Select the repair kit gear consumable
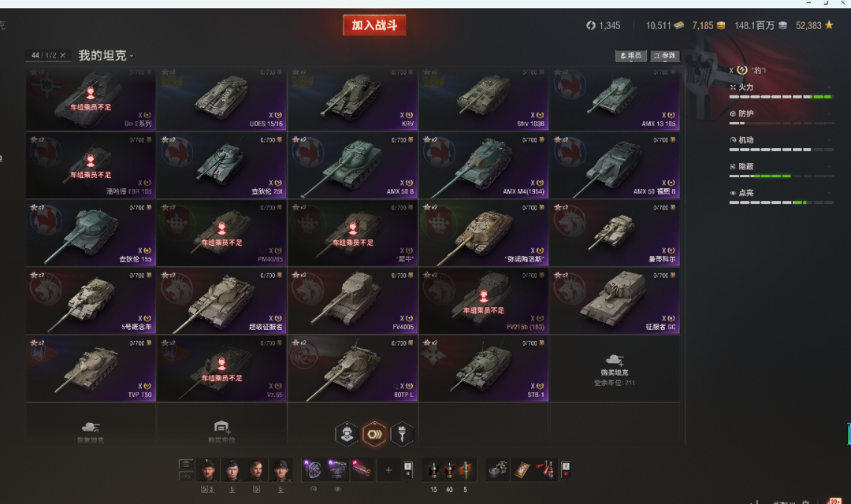This screenshot has width=851, height=504. click(497, 469)
